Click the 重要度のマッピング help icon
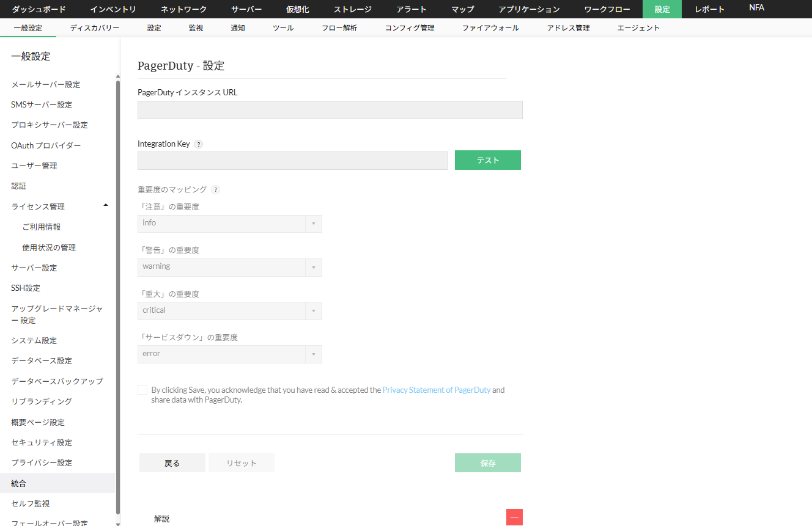This screenshot has height=526, width=812. point(215,190)
